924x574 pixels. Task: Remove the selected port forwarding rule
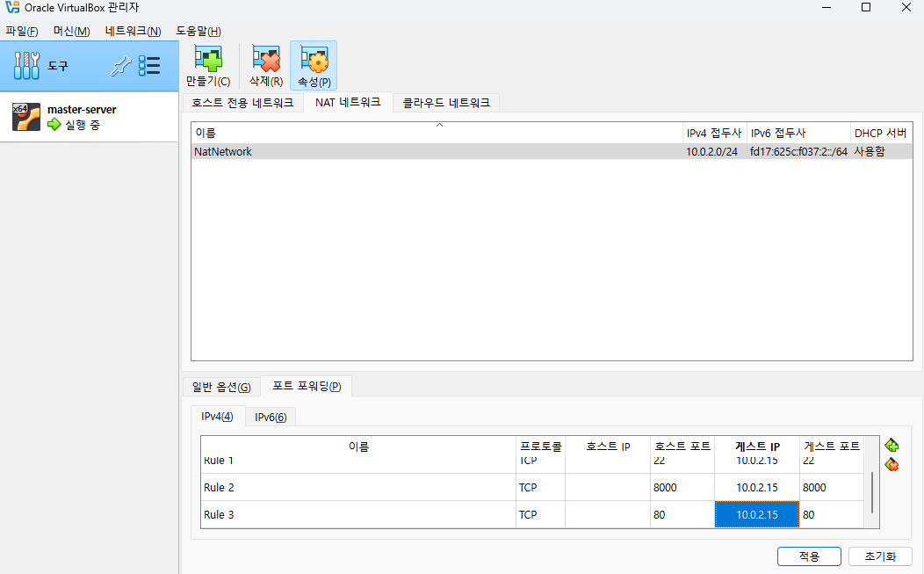click(892, 465)
